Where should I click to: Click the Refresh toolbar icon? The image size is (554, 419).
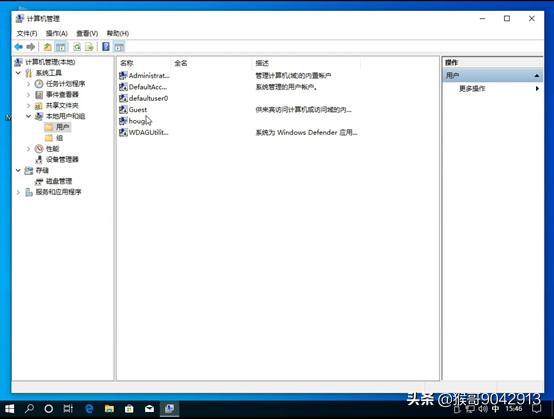(77, 47)
